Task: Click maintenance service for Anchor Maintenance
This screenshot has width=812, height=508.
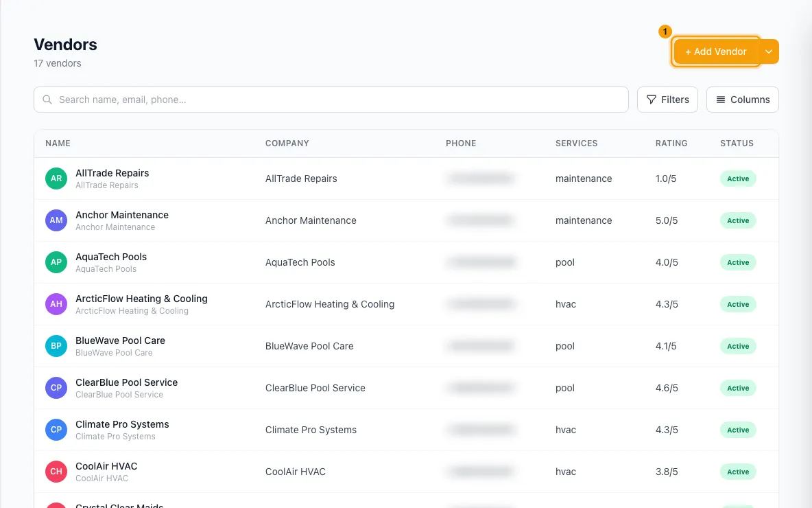Action: tap(584, 221)
